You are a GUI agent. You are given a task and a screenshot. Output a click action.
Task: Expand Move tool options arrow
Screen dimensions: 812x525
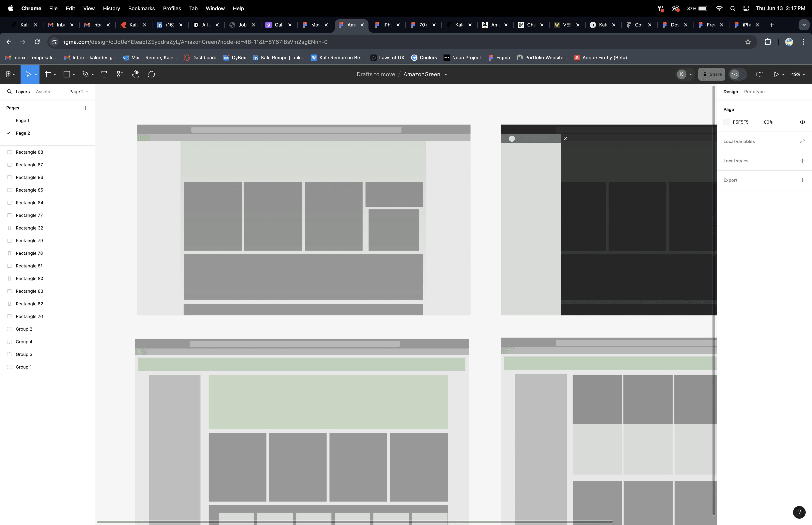coord(36,74)
